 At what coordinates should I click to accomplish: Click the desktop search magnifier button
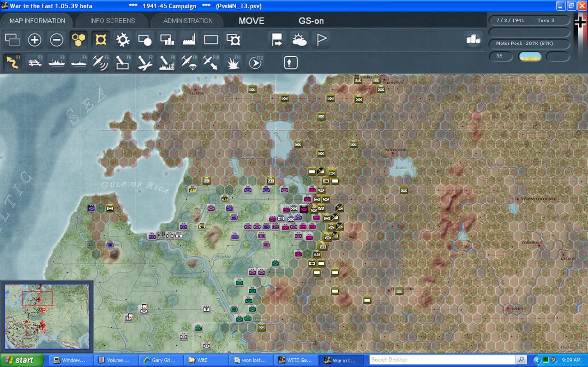click(521, 360)
